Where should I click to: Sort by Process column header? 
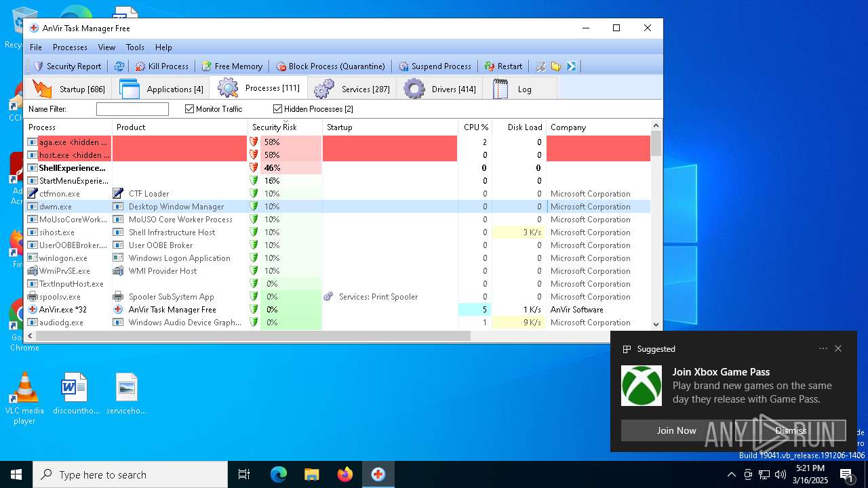click(68, 127)
